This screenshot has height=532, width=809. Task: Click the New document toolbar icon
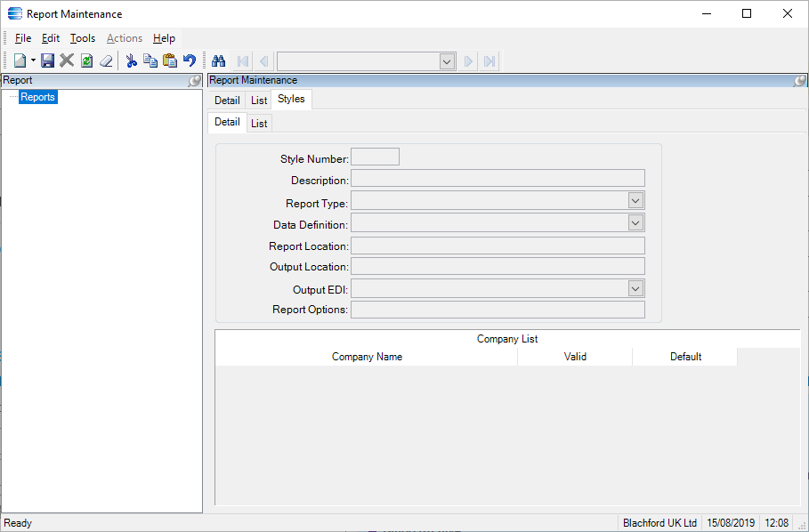click(20, 61)
